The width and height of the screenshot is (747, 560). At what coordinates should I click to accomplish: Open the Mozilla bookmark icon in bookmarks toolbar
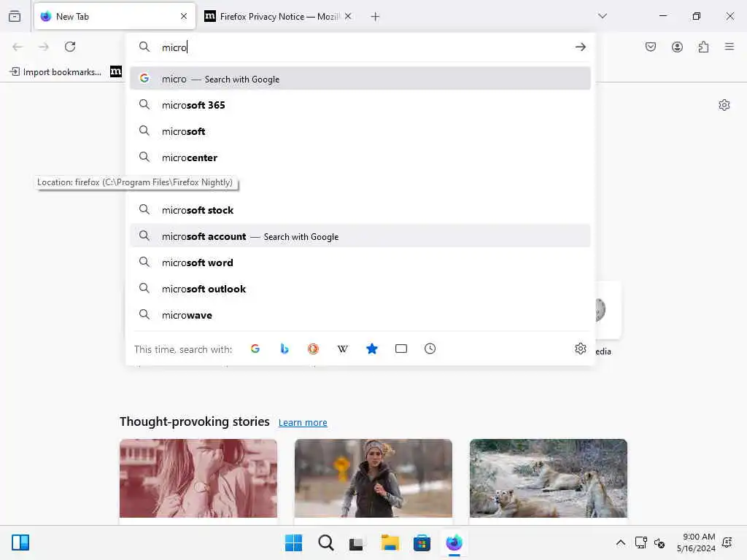pos(116,72)
